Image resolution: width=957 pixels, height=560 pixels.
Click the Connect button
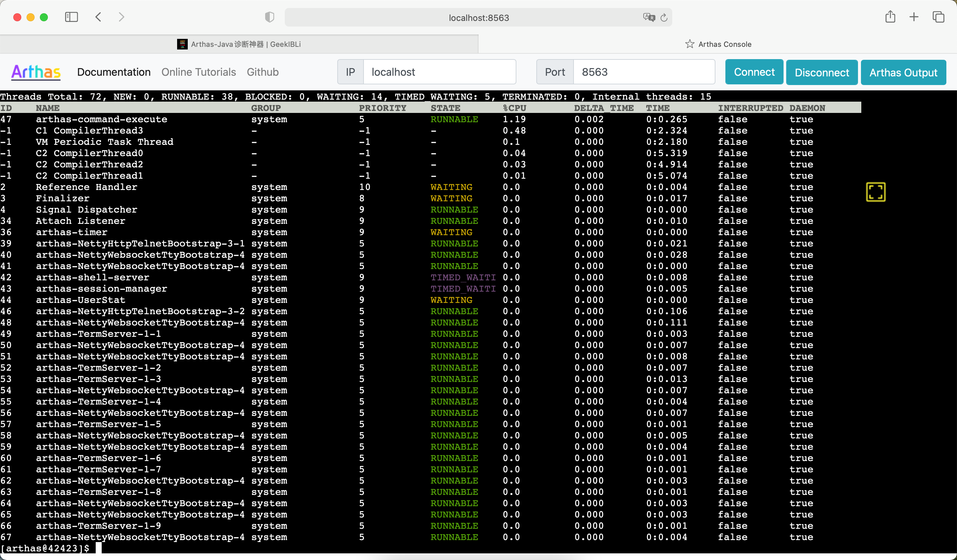754,72
